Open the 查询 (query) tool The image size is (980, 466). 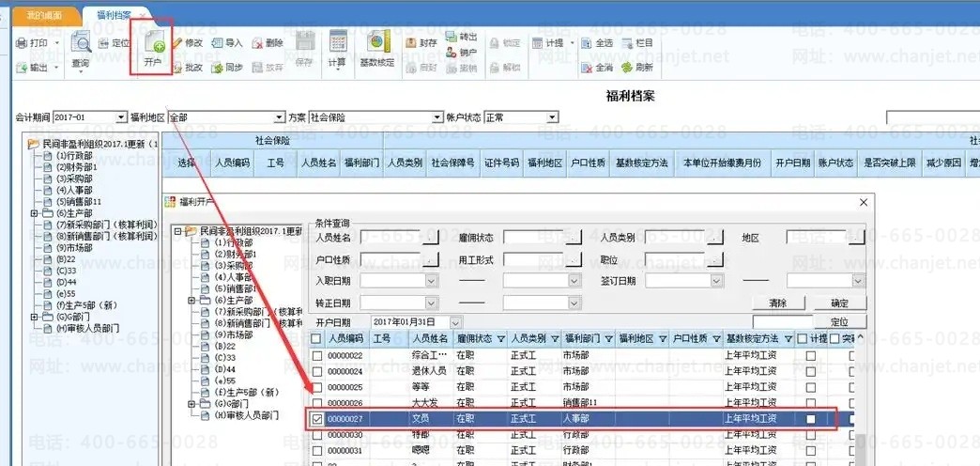tap(80, 50)
